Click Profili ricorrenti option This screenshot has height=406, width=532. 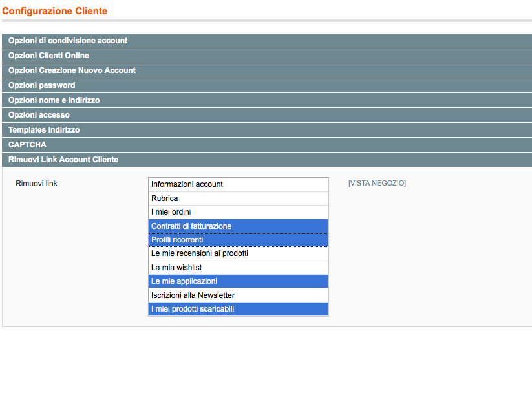click(238, 240)
